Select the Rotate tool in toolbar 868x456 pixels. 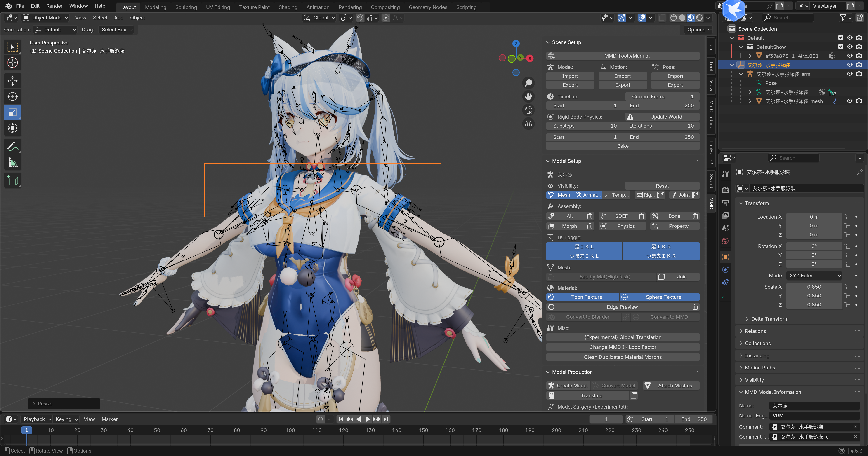(12, 97)
